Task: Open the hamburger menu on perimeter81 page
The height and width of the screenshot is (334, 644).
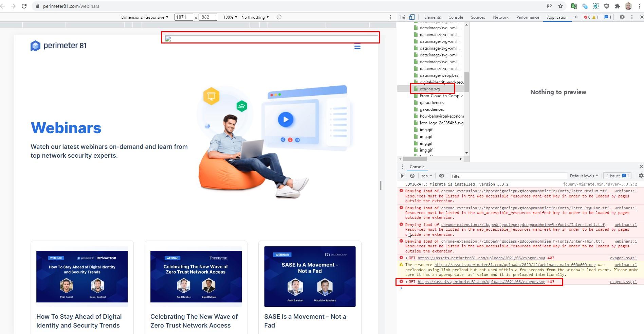Action: click(357, 47)
